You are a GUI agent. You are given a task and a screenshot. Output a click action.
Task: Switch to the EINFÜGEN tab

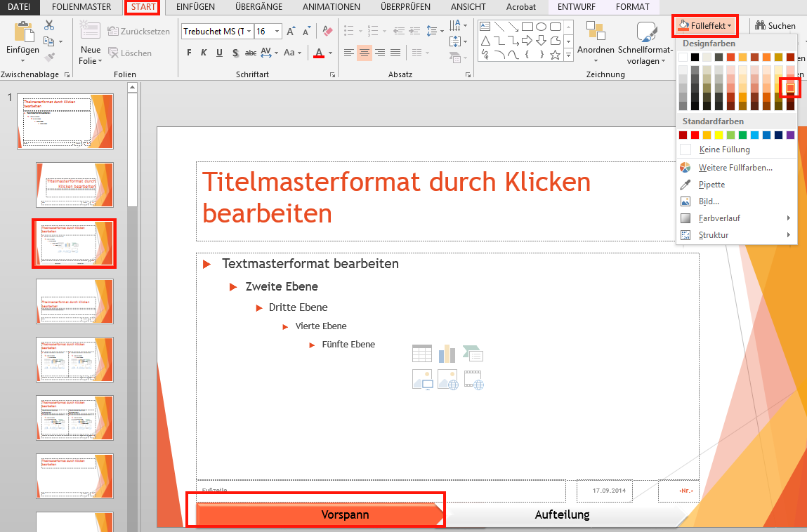click(x=195, y=7)
